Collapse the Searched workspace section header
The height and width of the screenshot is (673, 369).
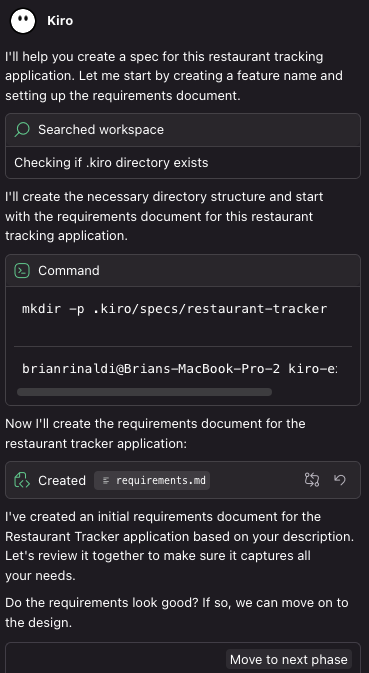(183, 130)
